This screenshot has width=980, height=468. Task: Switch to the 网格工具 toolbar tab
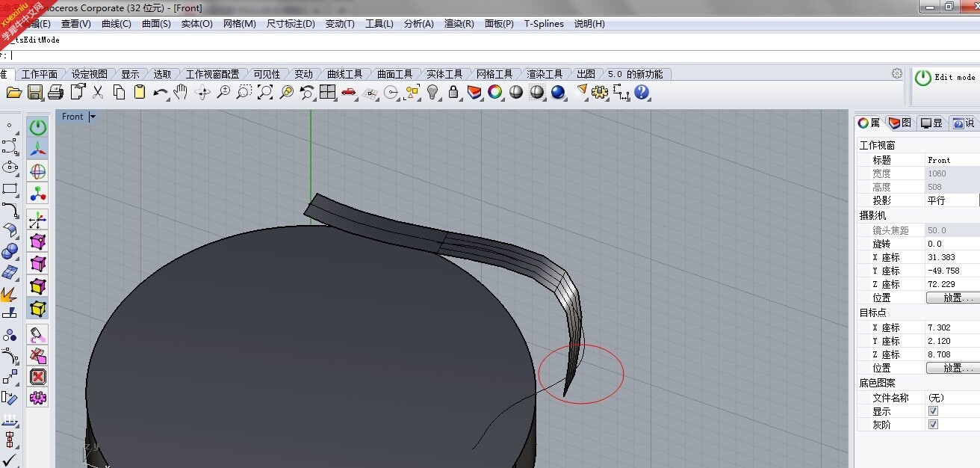tap(494, 74)
